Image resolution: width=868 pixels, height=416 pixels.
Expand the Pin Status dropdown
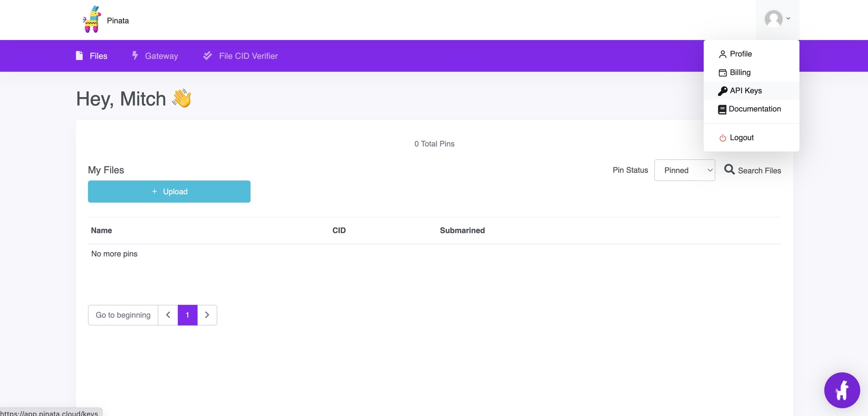pos(684,170)
